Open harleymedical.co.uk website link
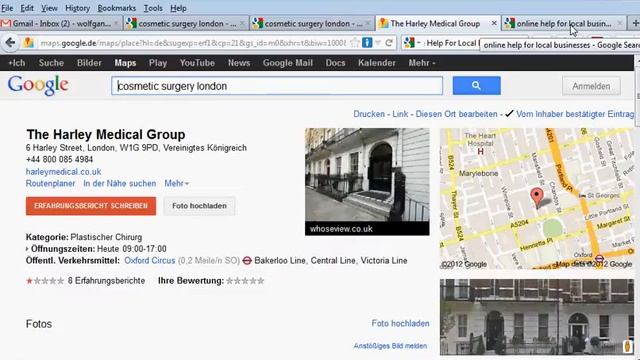This screenshot has height=360, width=640. (63, 171)
